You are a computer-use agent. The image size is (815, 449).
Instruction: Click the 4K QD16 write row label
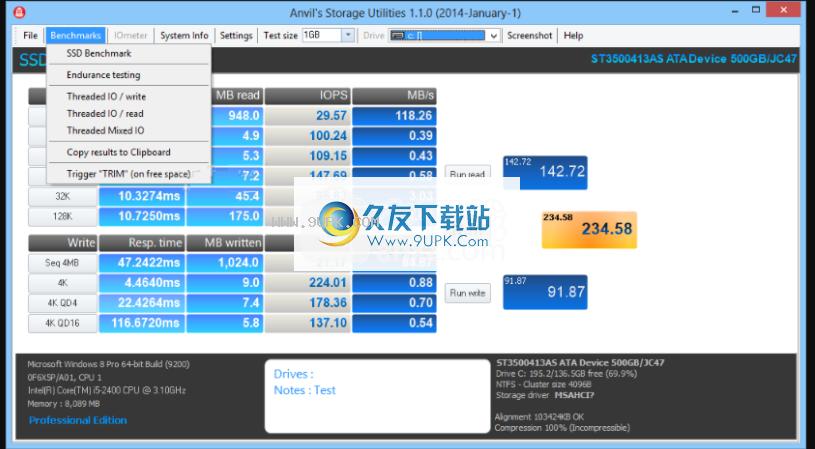tap(62, 323)
